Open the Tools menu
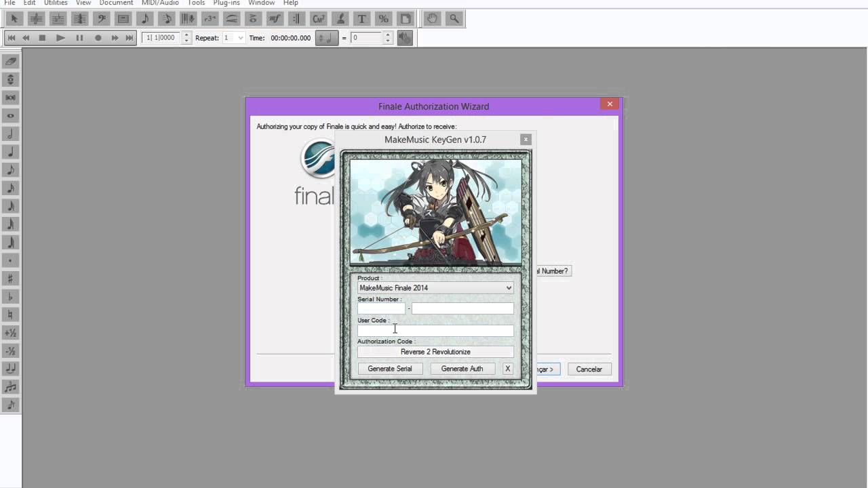 [196, 3]
